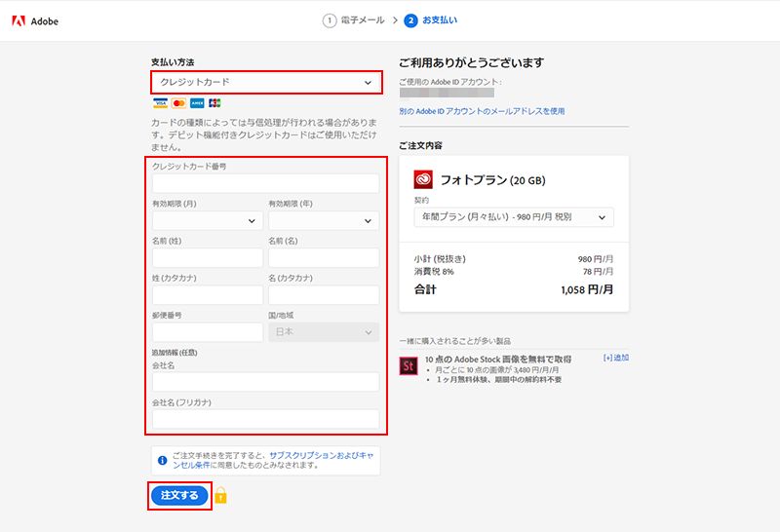
Task: Click the AMEX card icon
Action: pyautogui.click(x=197, y=103)
